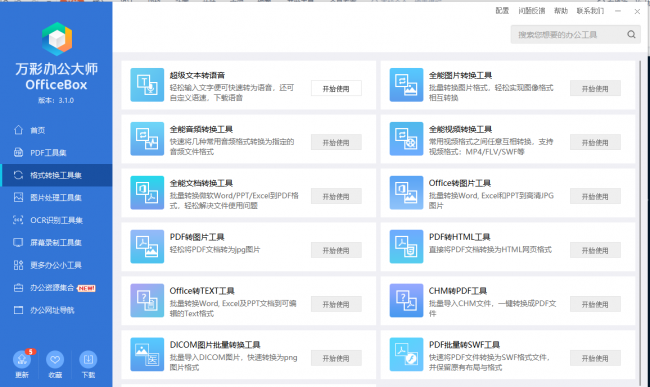Click the 屏幕录制工具集 monitor icon
This screenshot has width=650, height=387.
[18, 242]
